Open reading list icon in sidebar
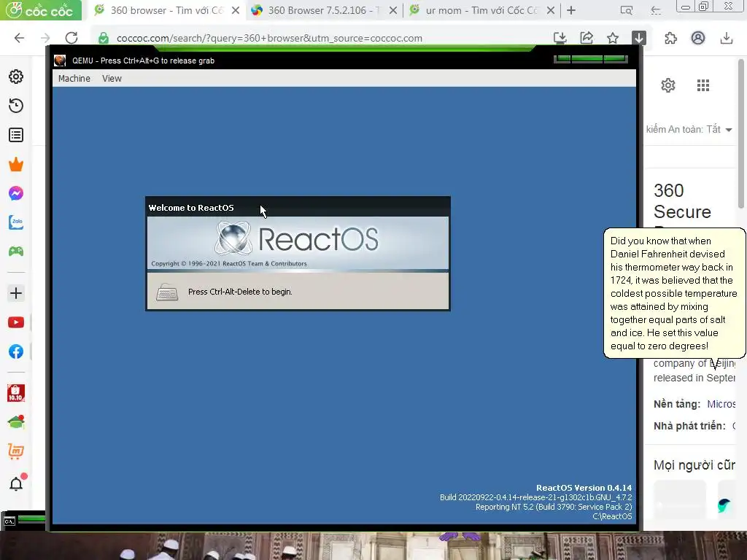The height and width of the screenshot is (560, 747). point(16,135)
